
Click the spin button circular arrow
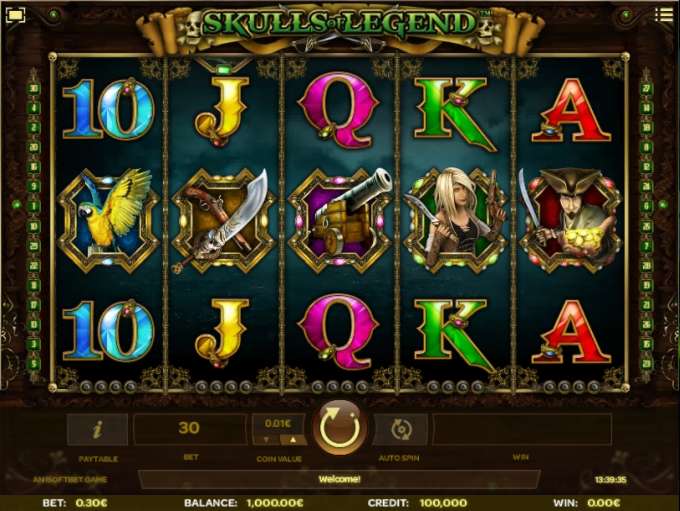340,428
